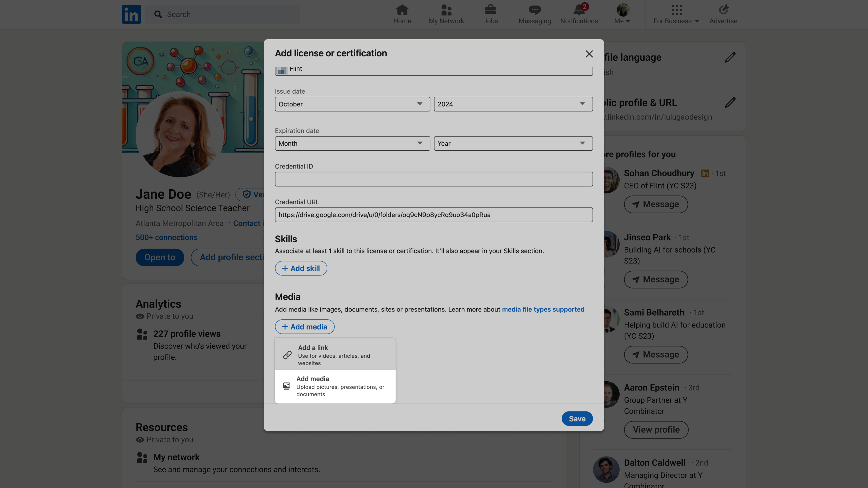
Task: Open the 227 profile views analytics
Action: 187,334
